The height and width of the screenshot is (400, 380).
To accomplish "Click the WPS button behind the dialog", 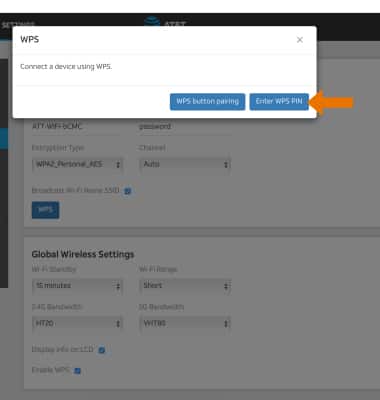I will point(46,210).
